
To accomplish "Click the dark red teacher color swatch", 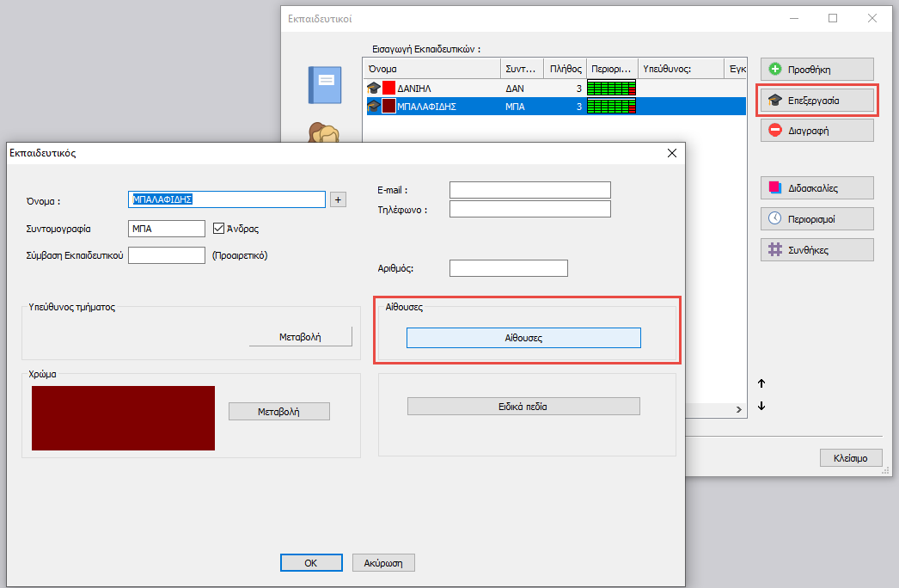I will (123, 418).
